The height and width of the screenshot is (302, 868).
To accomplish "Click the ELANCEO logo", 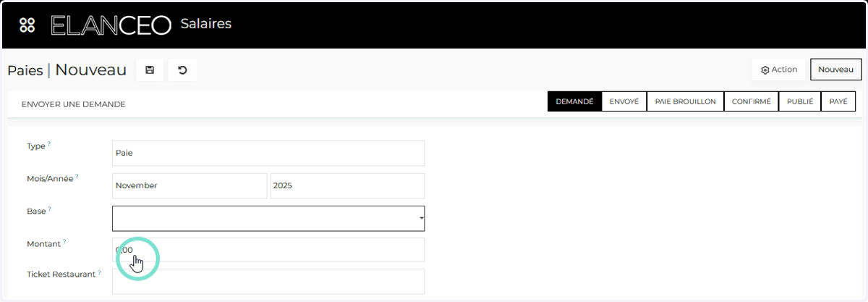I will coord(111,25).
